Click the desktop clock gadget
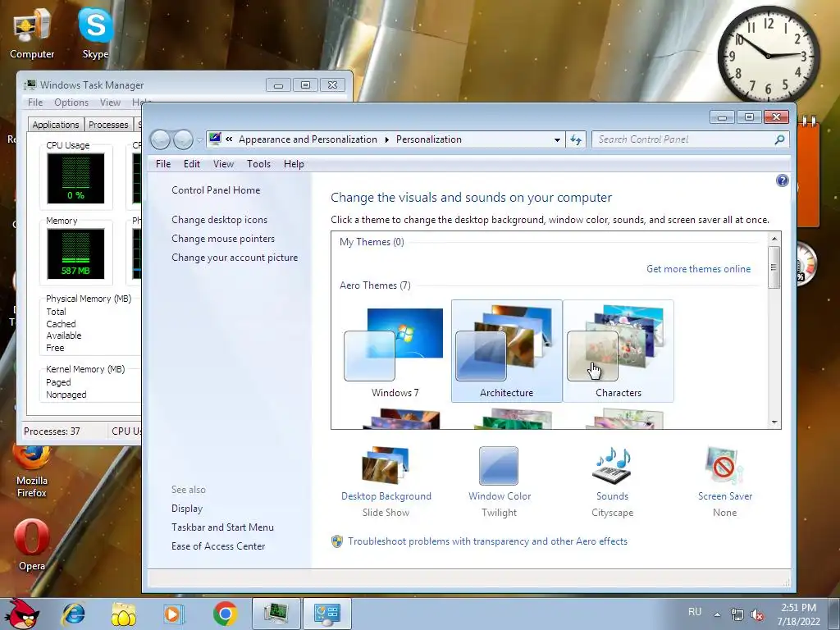840x630 pixels. [768, 55]
